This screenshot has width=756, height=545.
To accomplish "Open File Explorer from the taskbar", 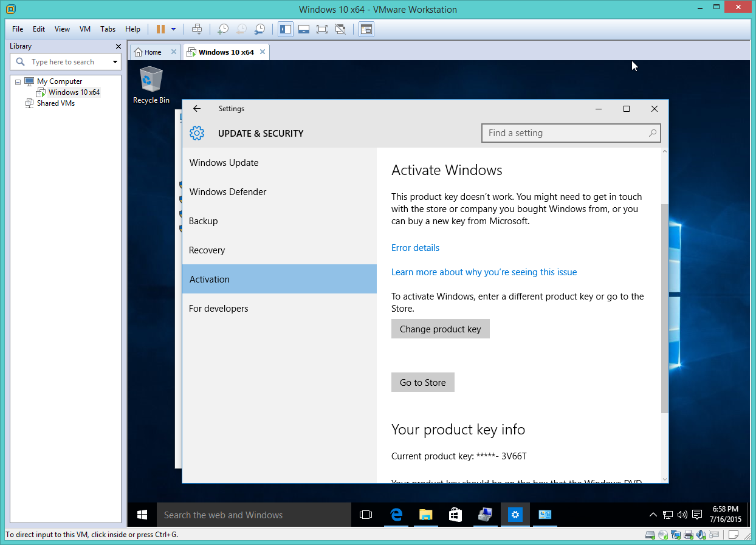I will [x=426, y=515].
